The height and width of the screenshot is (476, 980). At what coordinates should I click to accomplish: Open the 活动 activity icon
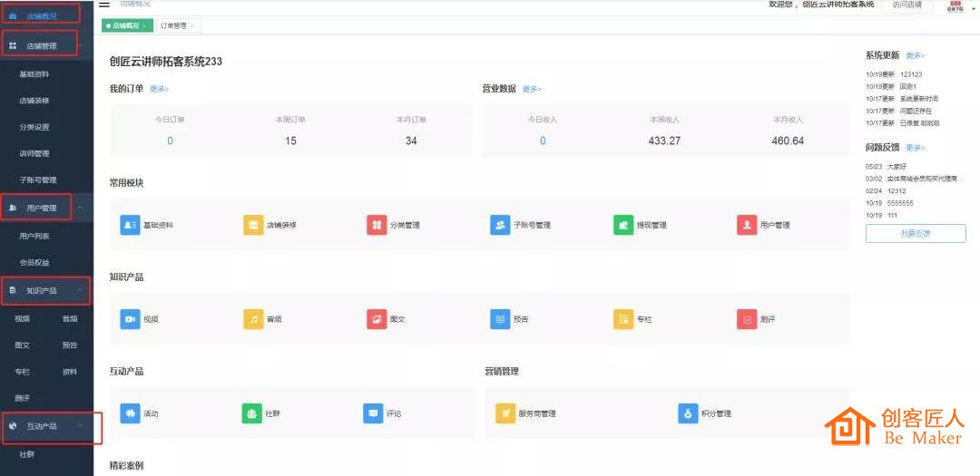[130, 413]
